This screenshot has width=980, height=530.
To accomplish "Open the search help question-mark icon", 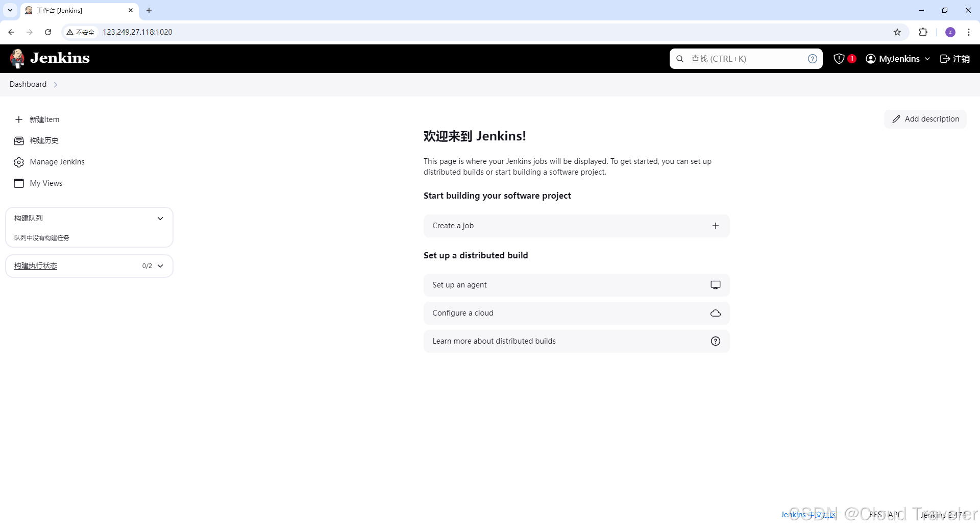I will click(813, 59).
